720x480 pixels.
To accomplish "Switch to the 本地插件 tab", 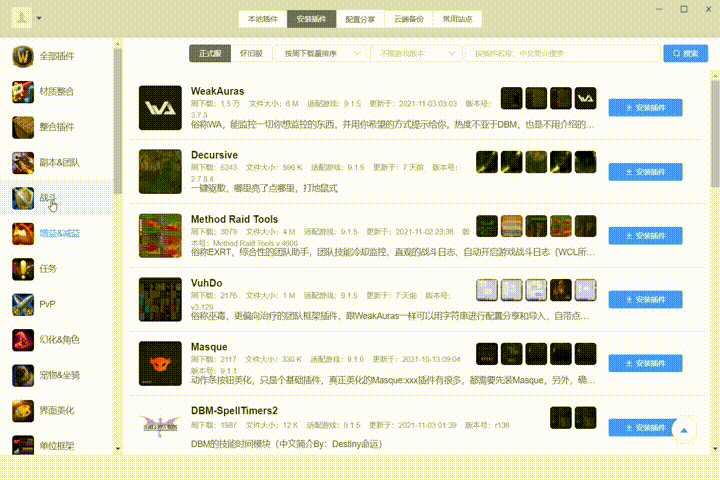I will (263, 19).
